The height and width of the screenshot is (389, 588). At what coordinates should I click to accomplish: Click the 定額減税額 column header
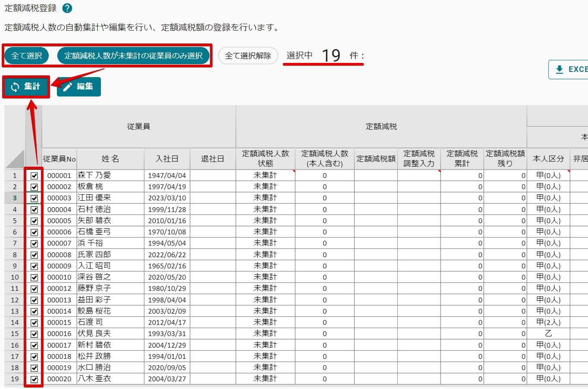376,159
